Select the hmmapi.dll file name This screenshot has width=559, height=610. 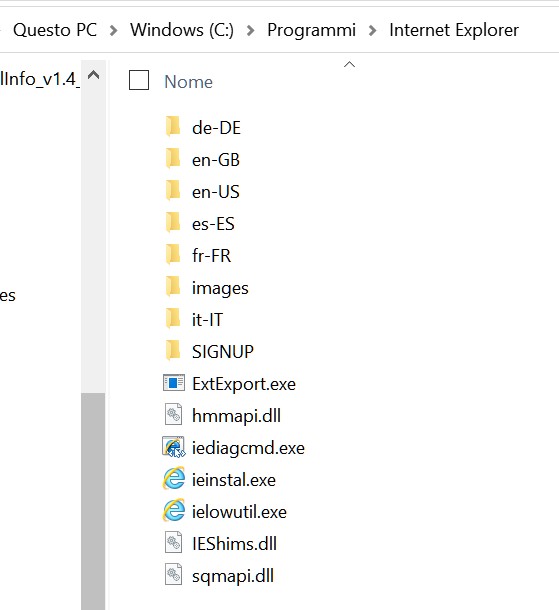237,416
